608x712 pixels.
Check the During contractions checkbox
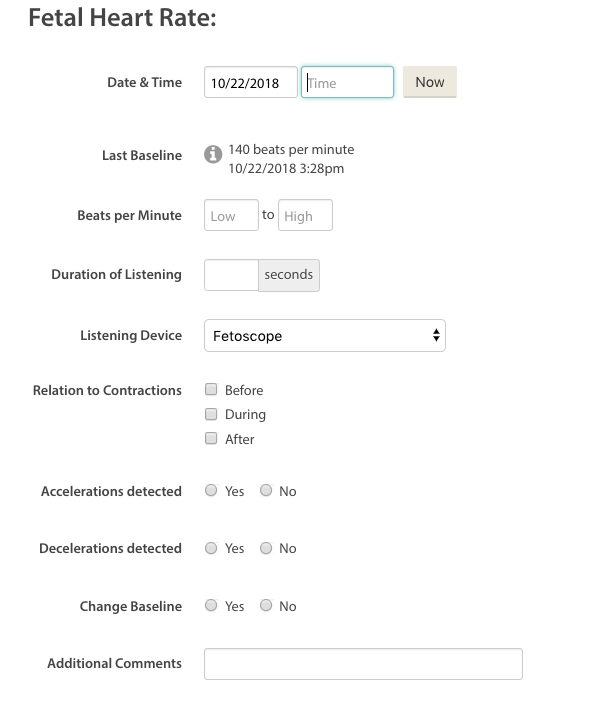pyautogui.click(x=211, y=414)
